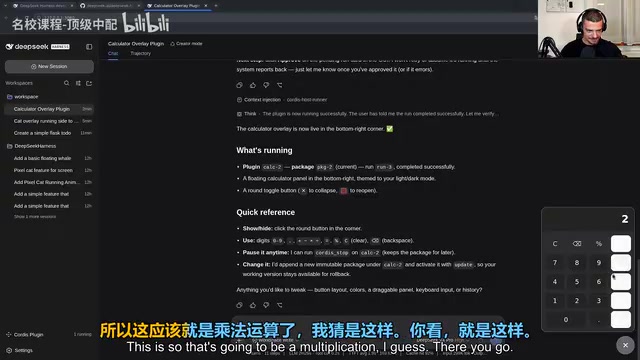This screenshot has height=360, width=640.
Task: Open 'Add a basic floating whale' session
Action: (49, 158)
